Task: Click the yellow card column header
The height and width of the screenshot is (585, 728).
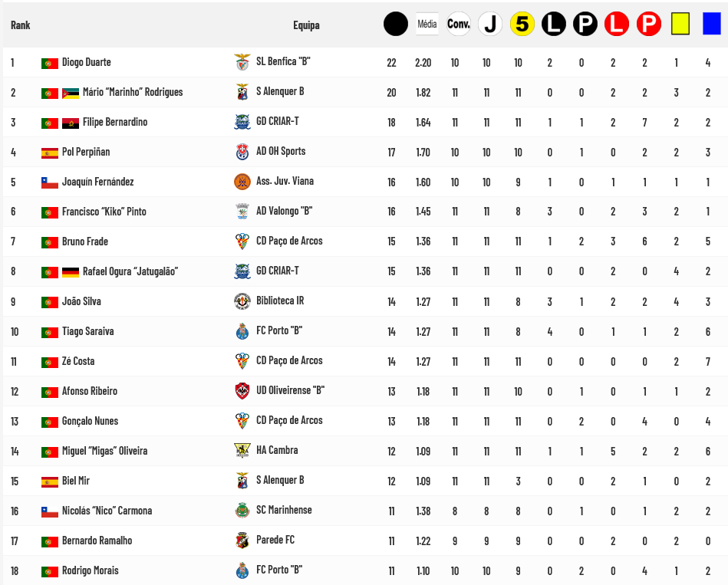Action: (x=680, y=25)
